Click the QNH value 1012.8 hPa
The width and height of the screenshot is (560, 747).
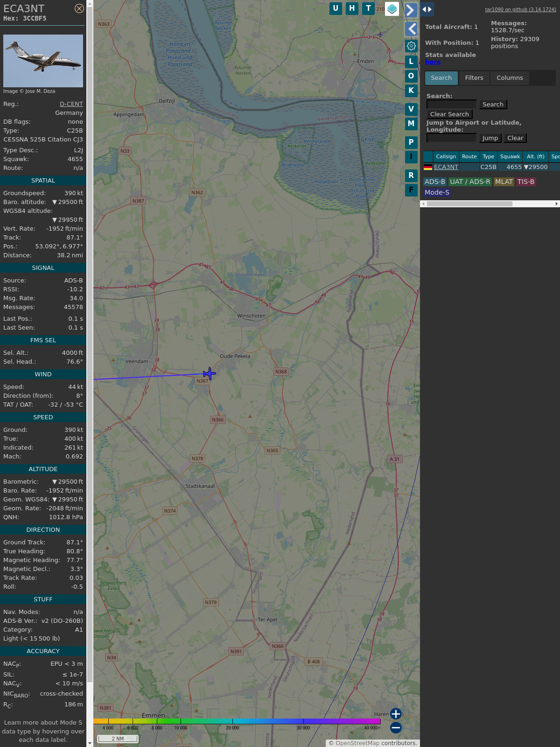tap(66, 517)
